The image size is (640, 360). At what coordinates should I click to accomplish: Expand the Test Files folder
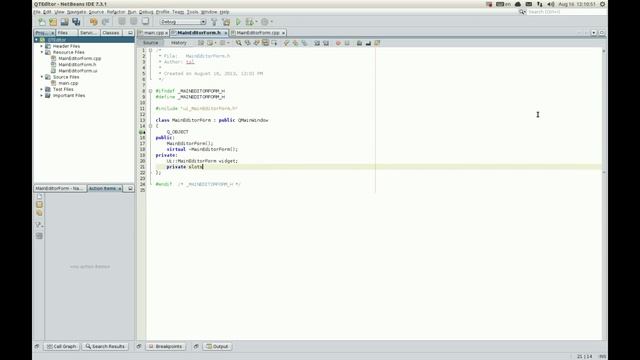tap(42, 89)
